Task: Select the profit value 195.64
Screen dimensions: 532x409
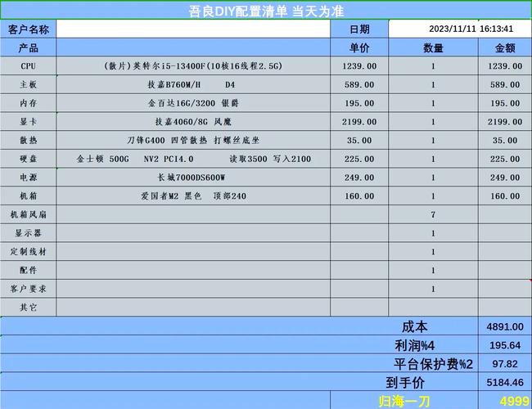Action: tap(505, 345)
